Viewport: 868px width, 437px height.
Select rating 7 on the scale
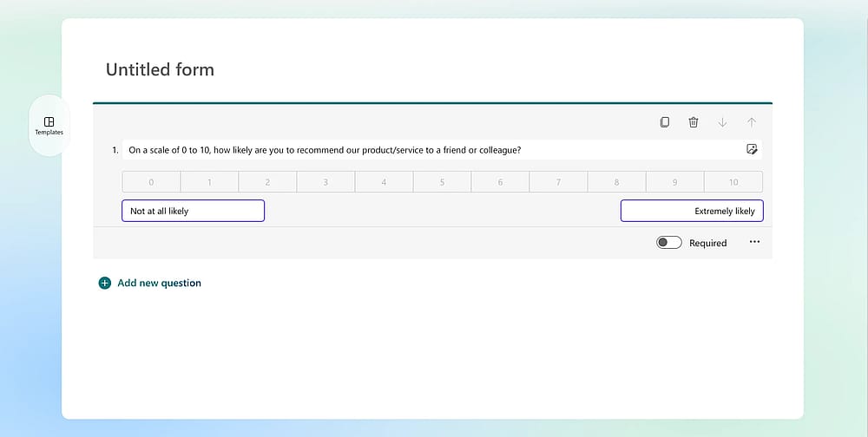point(558,182)
